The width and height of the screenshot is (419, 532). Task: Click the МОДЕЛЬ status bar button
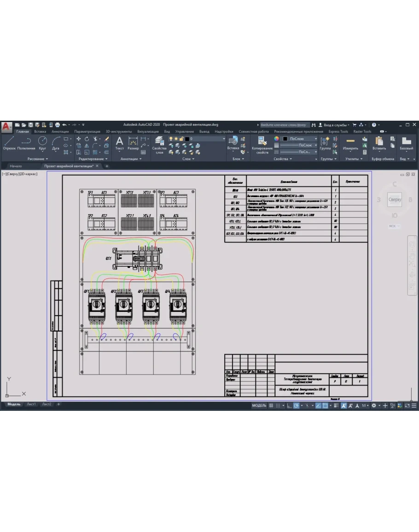pyautogui.click(x=259, y=406)
